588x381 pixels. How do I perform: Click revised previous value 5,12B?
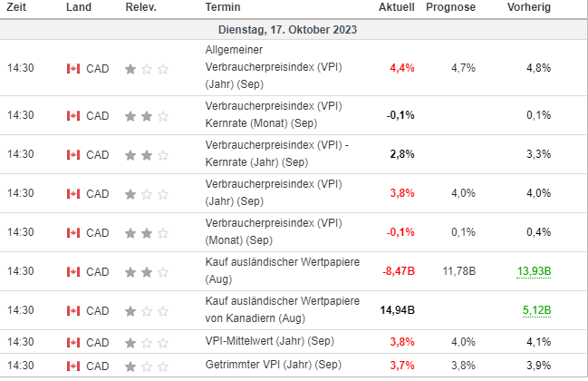[535, 309]
